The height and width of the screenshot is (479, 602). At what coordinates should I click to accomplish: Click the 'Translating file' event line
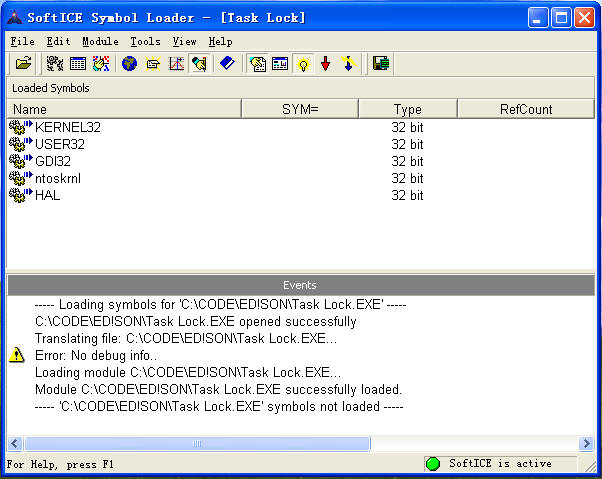(x=186, y=338)
